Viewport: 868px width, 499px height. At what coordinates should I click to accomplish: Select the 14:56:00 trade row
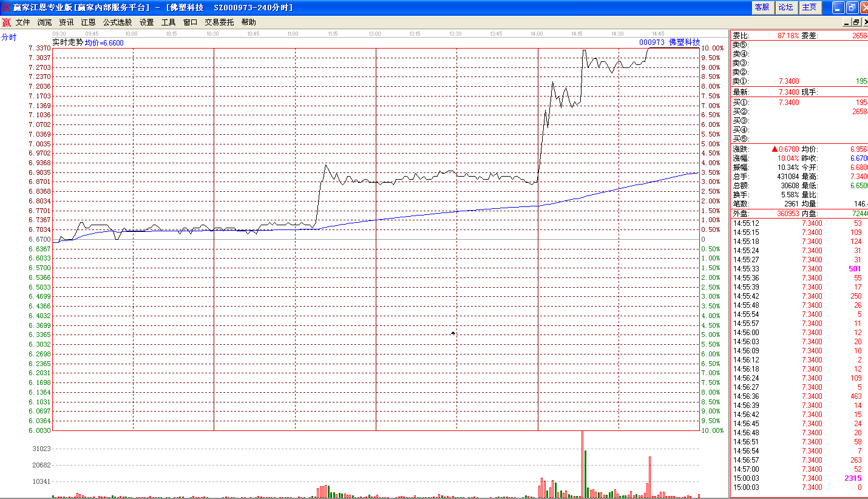point(799,333)
